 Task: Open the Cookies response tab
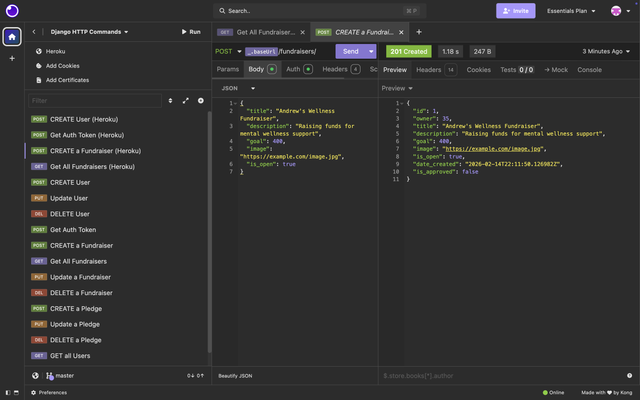pyautogui.click(x=479, y=70)
